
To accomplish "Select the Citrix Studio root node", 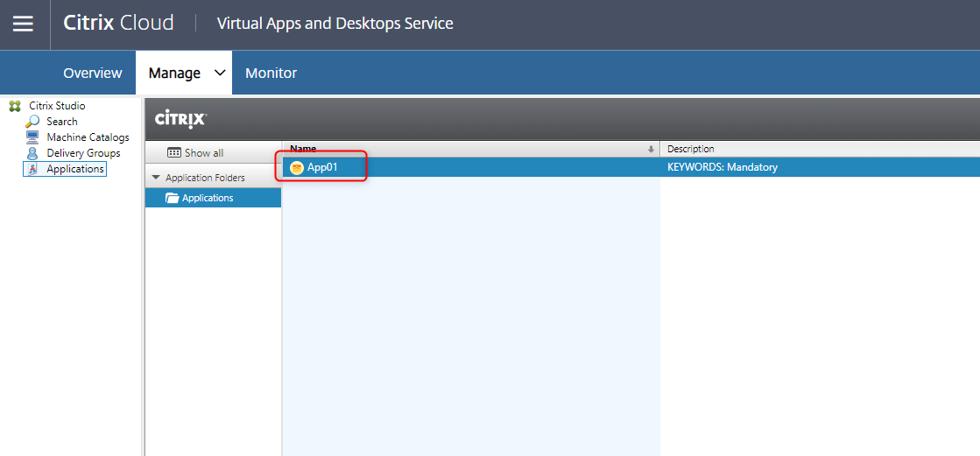I will (57, 106).
